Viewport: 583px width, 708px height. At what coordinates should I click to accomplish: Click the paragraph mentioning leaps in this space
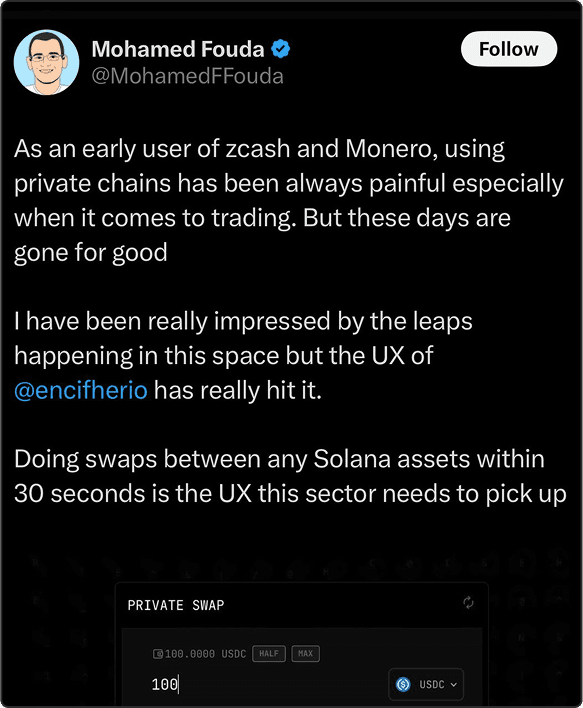243,356
